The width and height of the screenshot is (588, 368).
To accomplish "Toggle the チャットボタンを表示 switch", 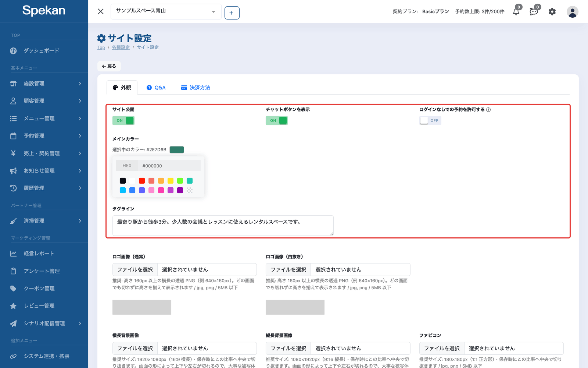I will click(277, 120).
